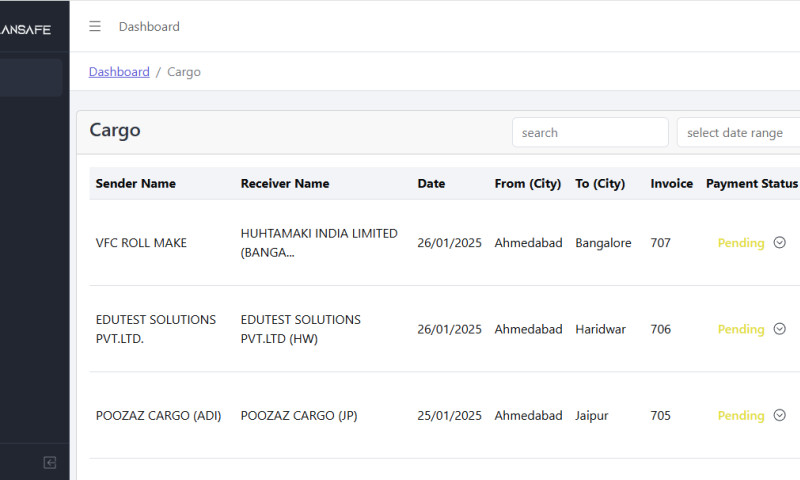Select sender VFC ROLL MAKE
This screenshot has height=480, width=800.
141,243
